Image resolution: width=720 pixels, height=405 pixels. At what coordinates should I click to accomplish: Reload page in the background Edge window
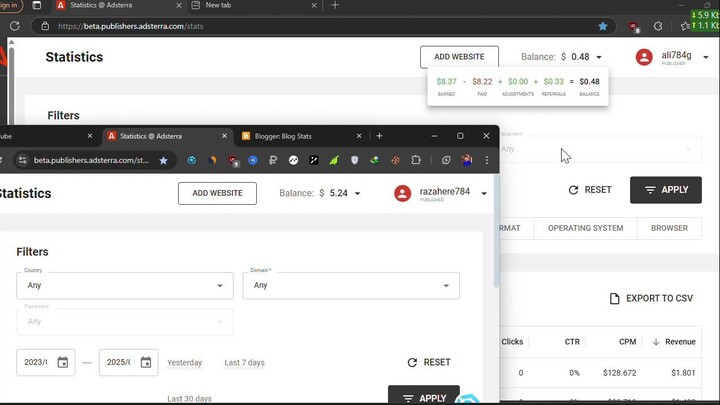(15, 26)
